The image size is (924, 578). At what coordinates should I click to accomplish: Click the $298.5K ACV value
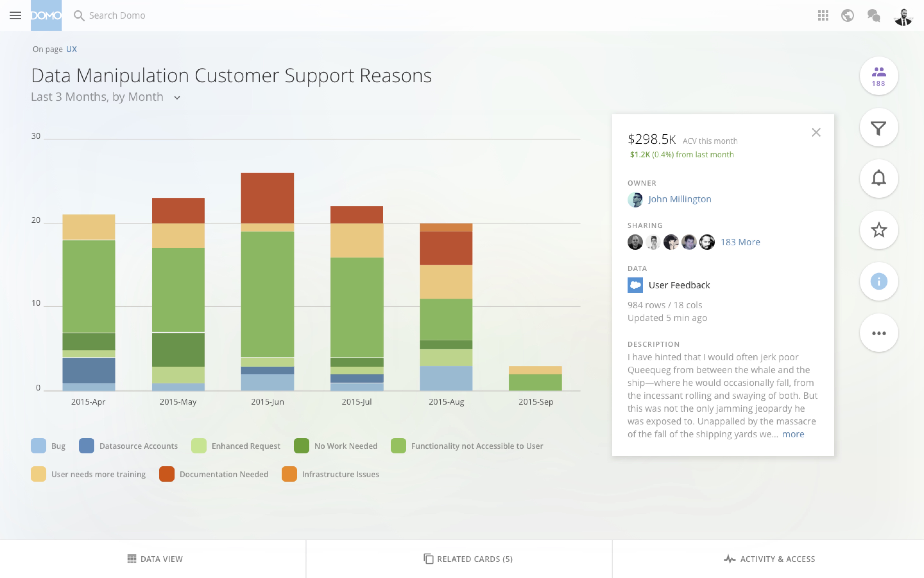[651, 139]
